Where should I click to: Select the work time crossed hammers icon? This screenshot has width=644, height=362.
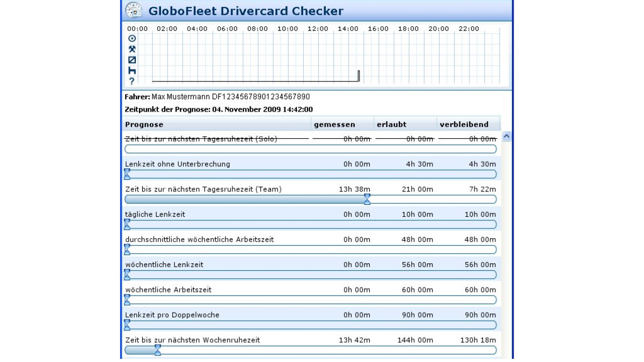132,49
